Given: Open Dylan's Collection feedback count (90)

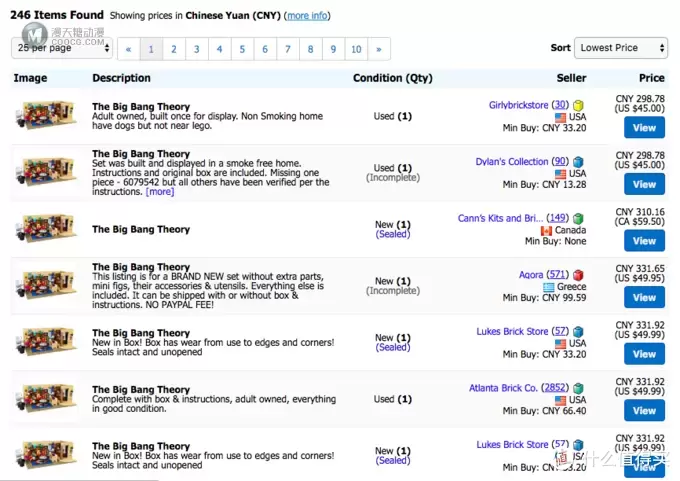Looking at the screenshot, I should point(560,161).
